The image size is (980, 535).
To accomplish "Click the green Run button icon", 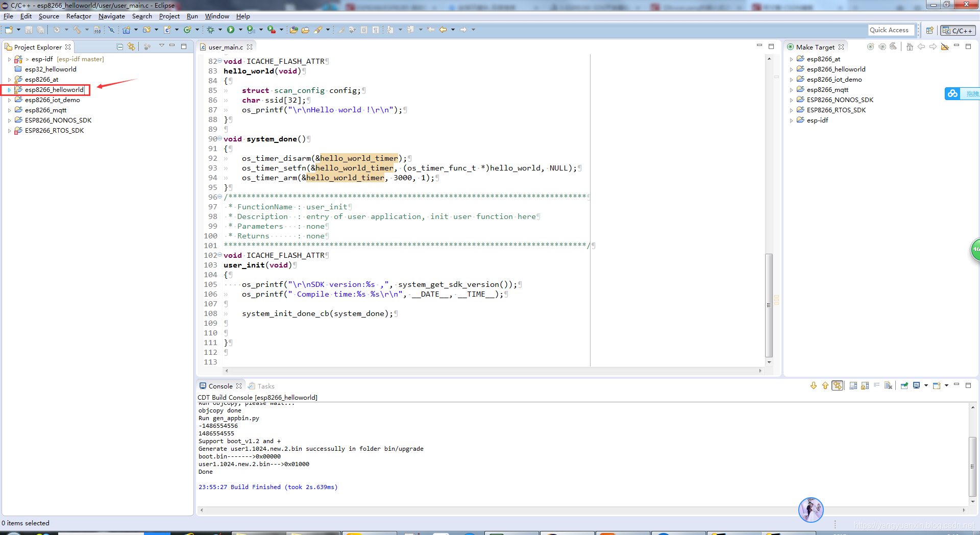I will pyautogui.click(x=231, y=30).
